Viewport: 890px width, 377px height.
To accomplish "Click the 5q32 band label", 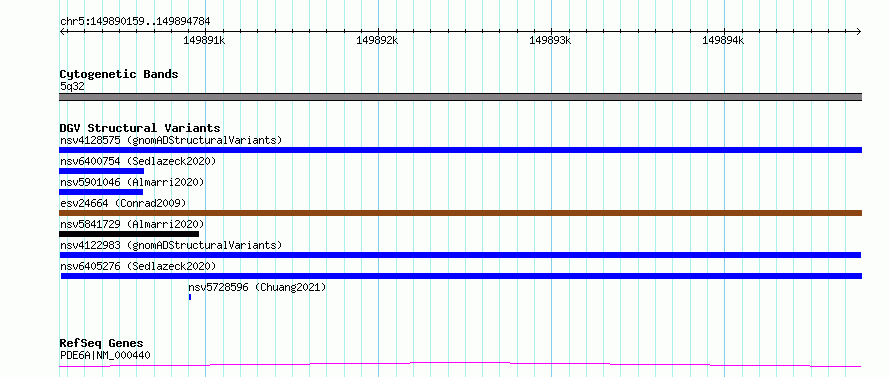I will pyautogui.click(x=72, y=87).
